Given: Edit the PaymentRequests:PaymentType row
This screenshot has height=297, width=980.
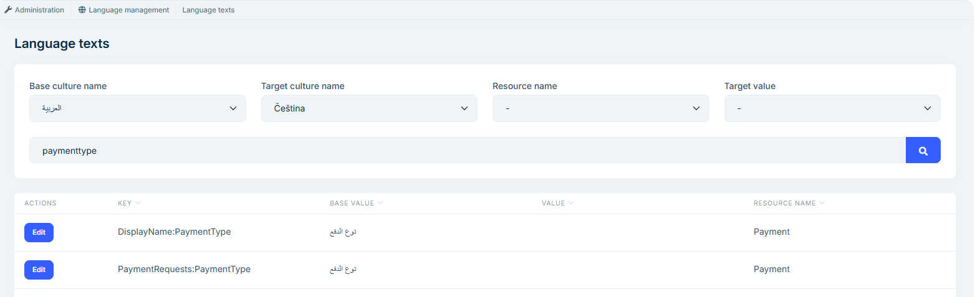Looking at the screenshot, I should 39,270.
